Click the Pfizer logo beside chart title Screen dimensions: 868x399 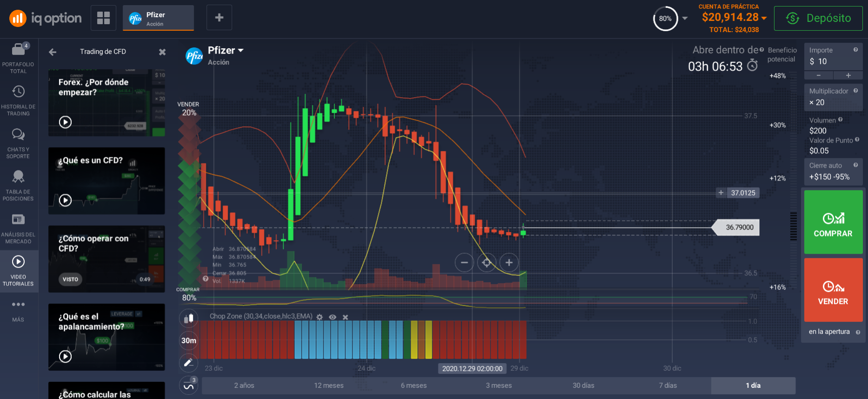pos(194,56)
